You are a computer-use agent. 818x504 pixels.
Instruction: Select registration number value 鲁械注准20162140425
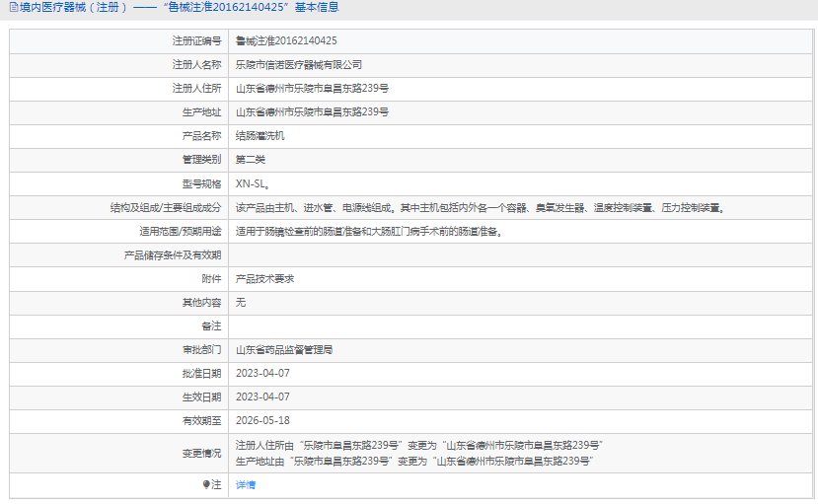click(286, 40)
